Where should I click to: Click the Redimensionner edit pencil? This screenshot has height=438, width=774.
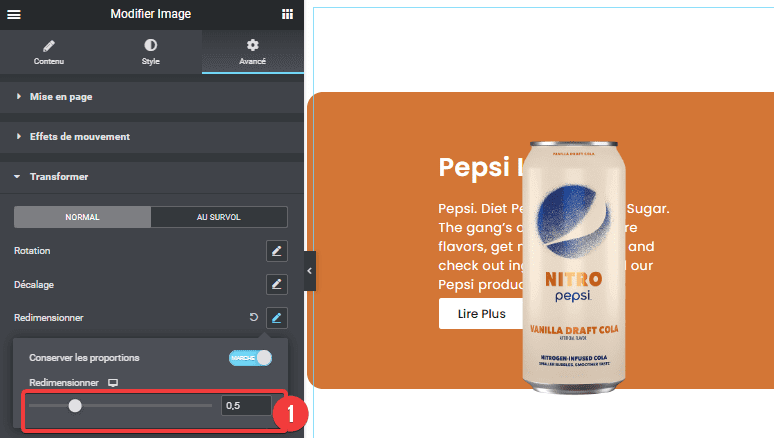point(276,318)
